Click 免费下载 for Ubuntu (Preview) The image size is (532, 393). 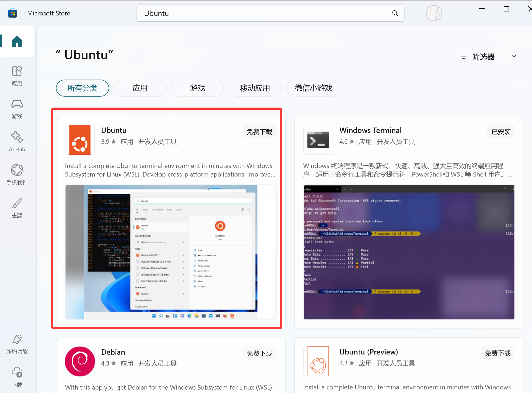pyautogui.click(x=498, y=353)
